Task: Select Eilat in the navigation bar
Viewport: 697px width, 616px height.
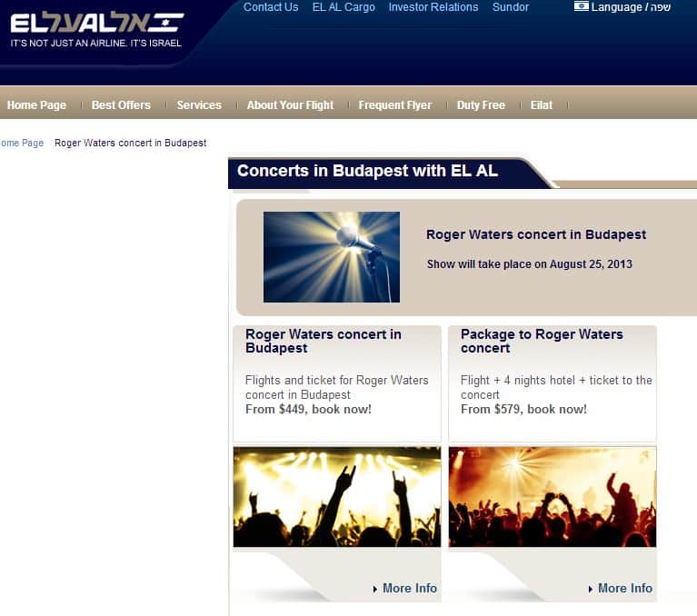Action: coord(541,105)
